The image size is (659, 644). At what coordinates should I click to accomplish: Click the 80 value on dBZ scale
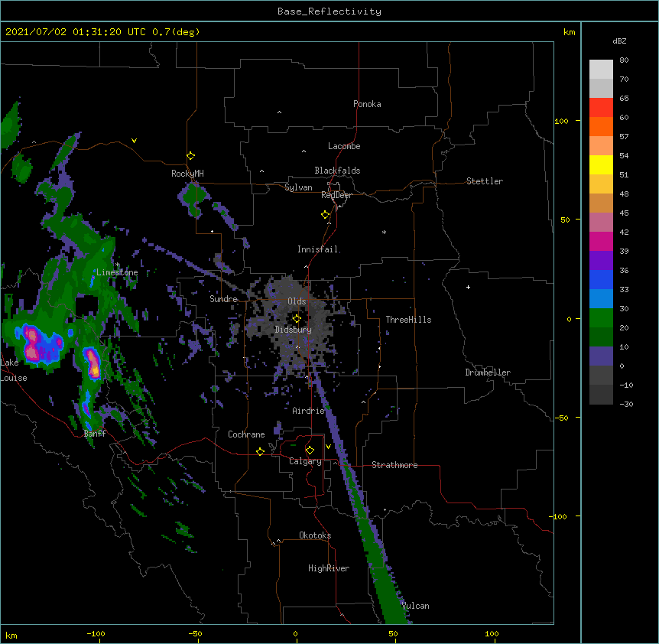[624, 60]
